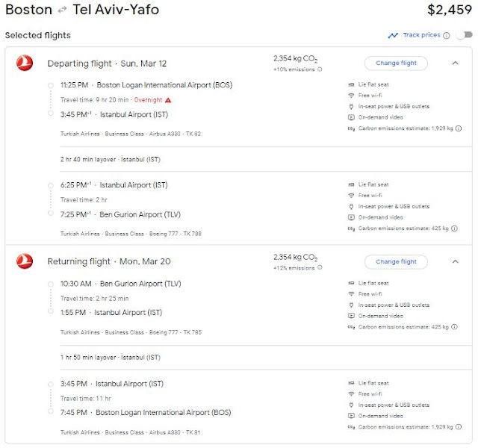The width and height of the screenshot is (478, 448).
Task: Click the +10% emissions info icon
Action: [x=320, y=69]
